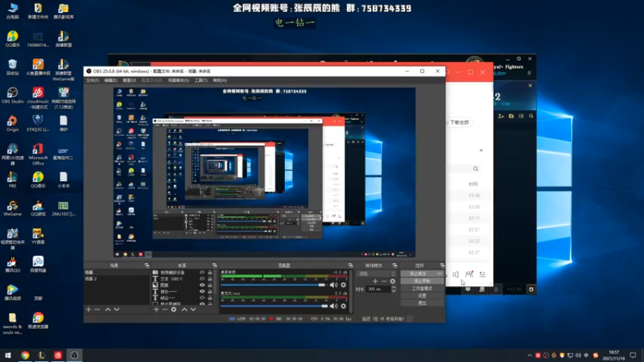The width and height of the screenshot is (644, 362).
Task: Click new folder icon in League client
Action: tap(511, 116)
